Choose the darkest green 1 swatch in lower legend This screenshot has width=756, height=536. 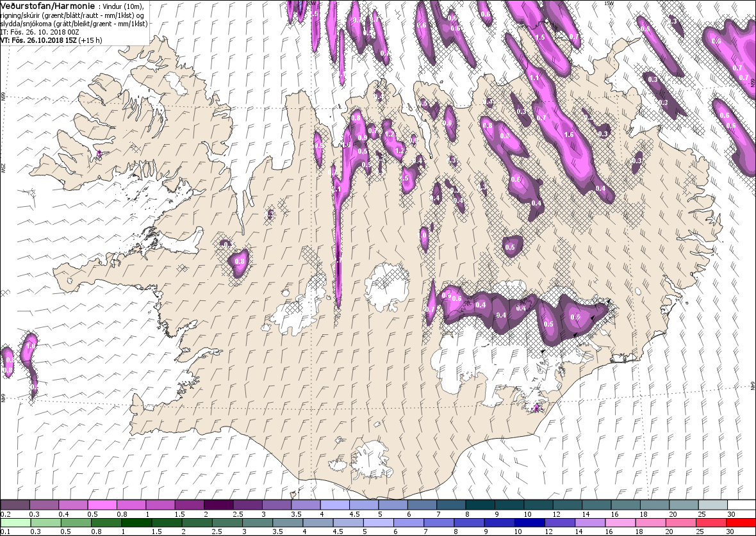136,523
